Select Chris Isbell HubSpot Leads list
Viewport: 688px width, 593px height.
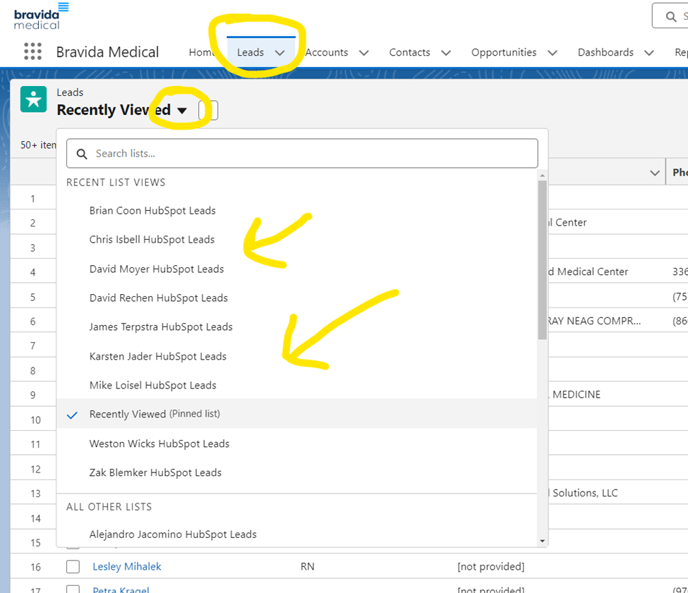point(297,240)
